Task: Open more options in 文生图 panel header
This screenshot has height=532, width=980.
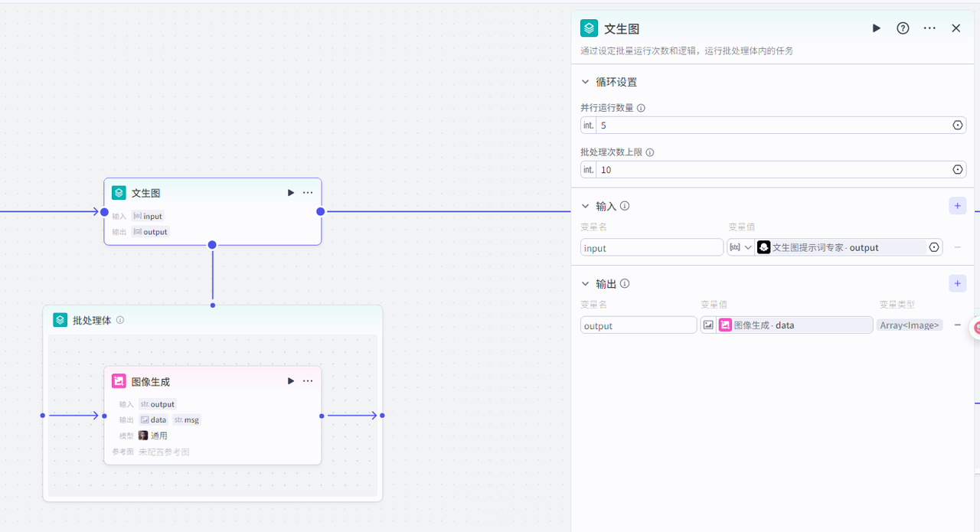Action: (929, 28)
